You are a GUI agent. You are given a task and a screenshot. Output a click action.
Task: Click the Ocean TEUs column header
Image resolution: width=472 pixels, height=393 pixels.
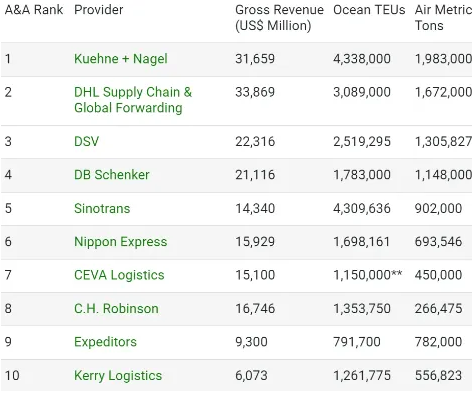click(x=369, y=10)
